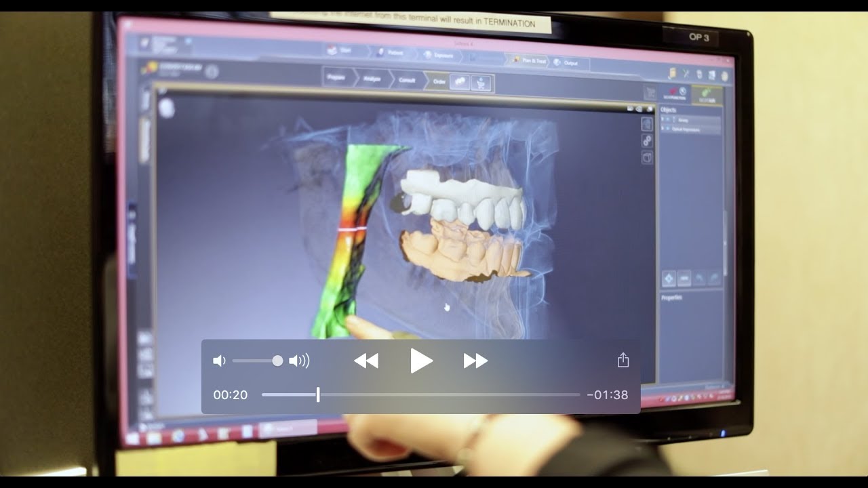Viewport: 868px width, 488px height.
Task: Rewind the video
Action: [366, 361]
